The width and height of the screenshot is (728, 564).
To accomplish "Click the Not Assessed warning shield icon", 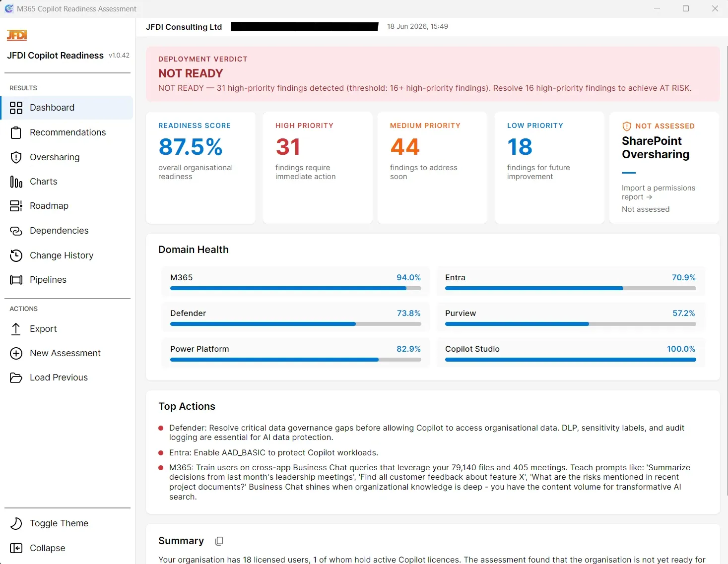I will click(627, 126).
